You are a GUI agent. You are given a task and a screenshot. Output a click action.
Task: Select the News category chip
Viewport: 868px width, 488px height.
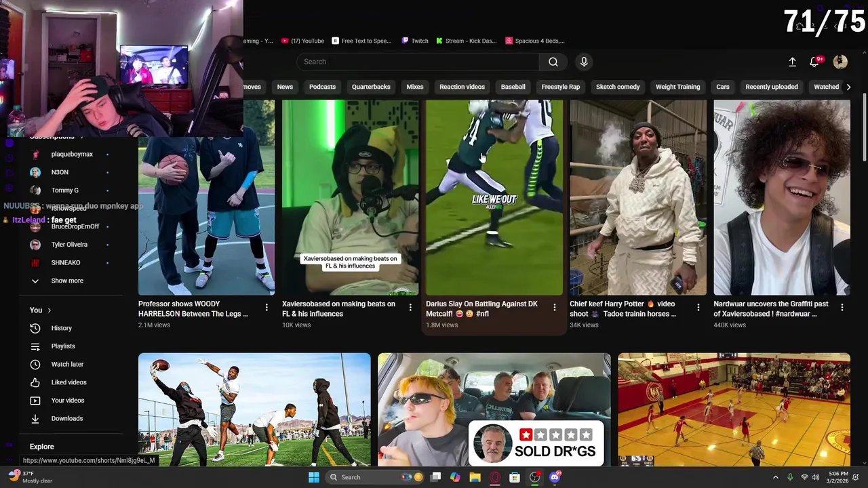[x=285, y=87]
